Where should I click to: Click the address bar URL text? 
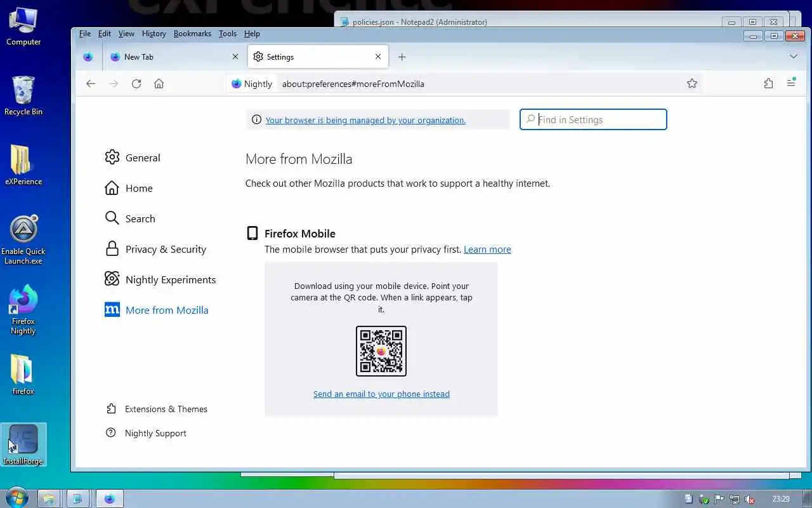(353, 84)
